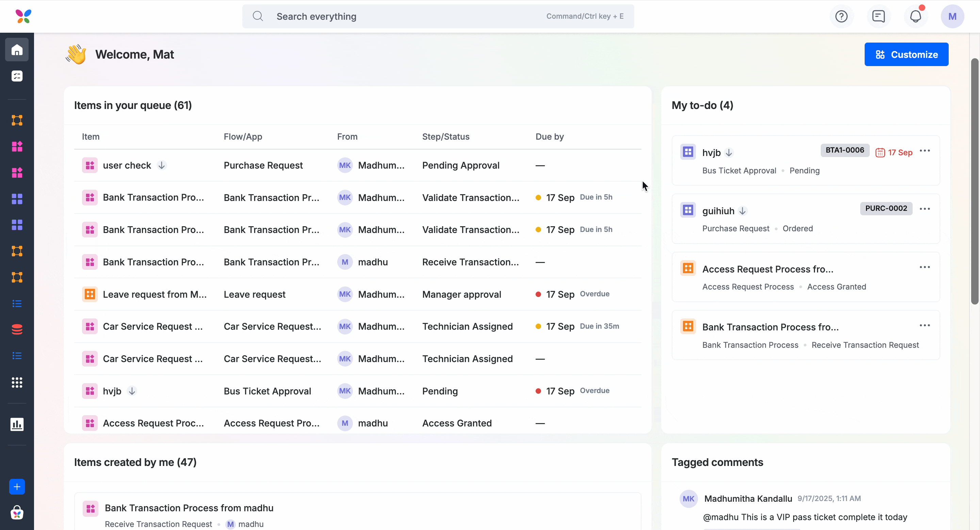
Task: Open the M profile avatar menu
Action: (x=952, y=16)
